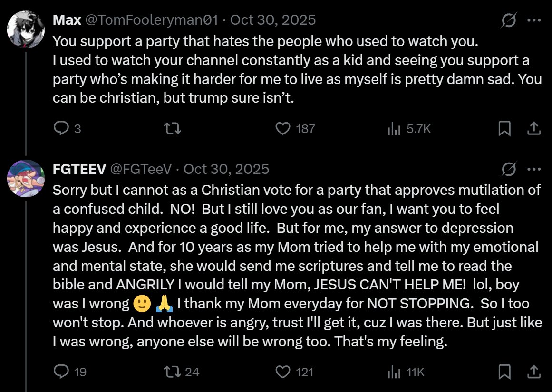View analytics on Max's 5.7K views tweet

coord(394,128)
